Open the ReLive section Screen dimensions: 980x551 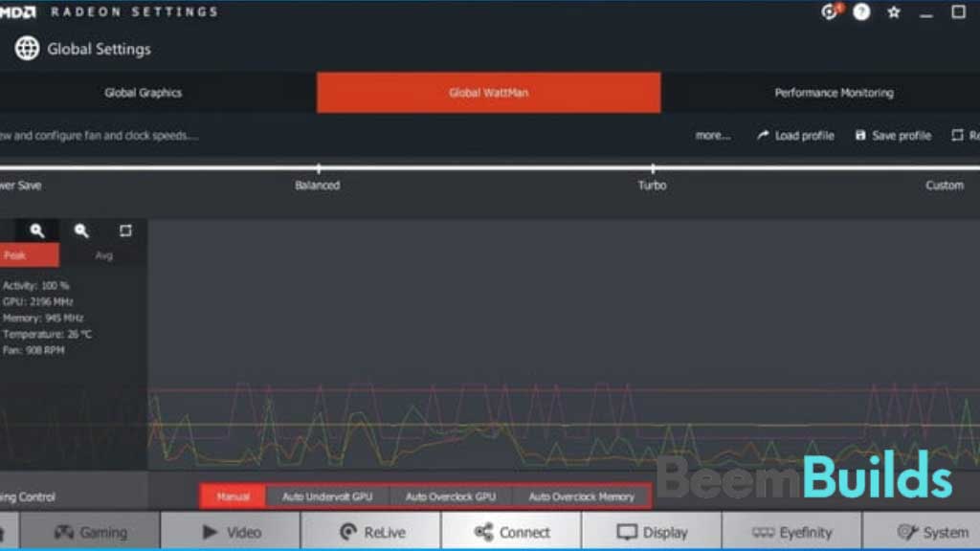(371, 532)
